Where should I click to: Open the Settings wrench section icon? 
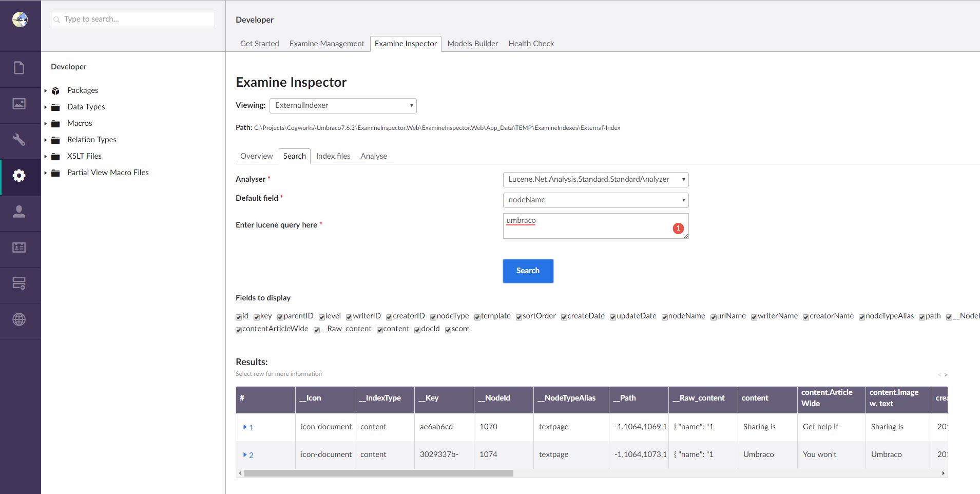tap(19, 140)
